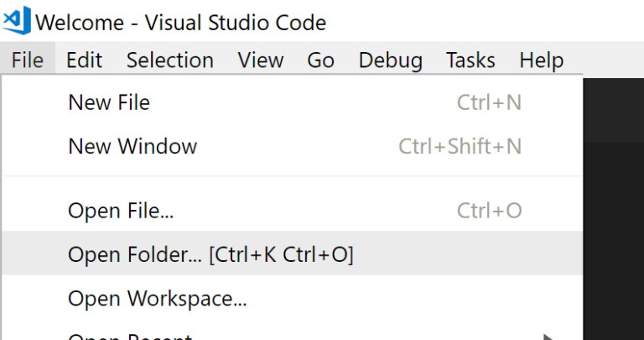Click the Ctrl+O shortcut hint
Screen dimensions: 644x340
click(x=489, y=211)
